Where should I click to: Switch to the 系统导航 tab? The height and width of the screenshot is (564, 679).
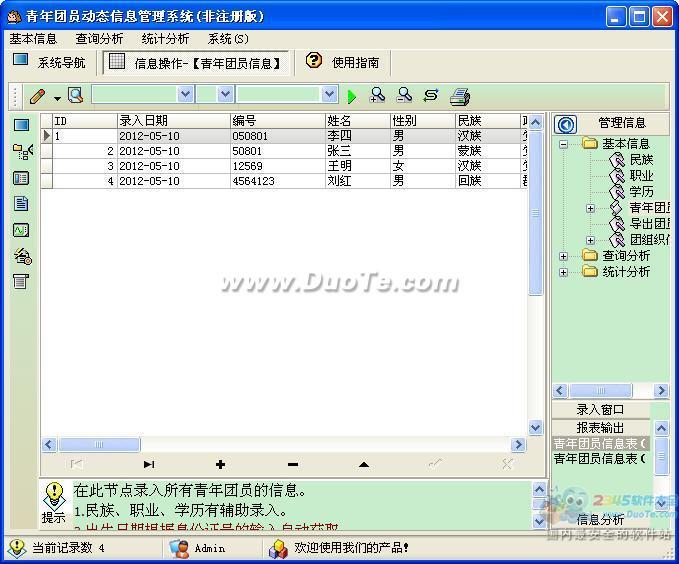[x=50, y=62]
